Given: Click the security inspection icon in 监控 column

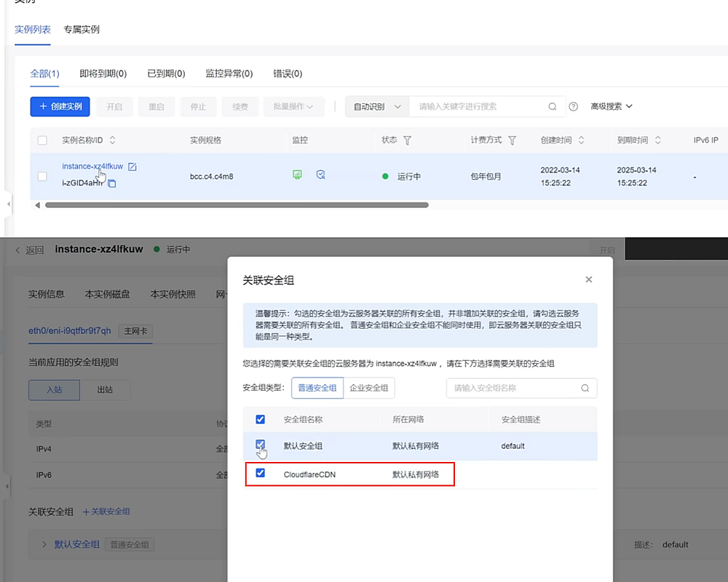Looking at the screenshot, I should (320, 175).
